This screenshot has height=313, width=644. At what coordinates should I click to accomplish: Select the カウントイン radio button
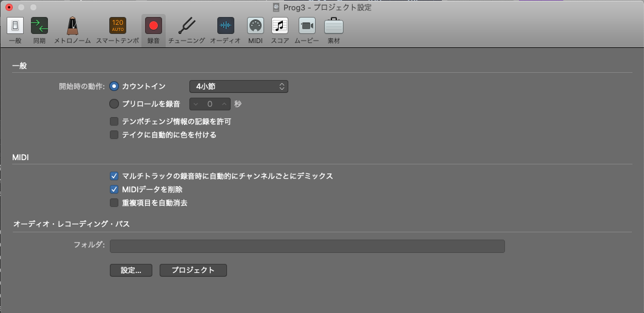pos(114,87)
